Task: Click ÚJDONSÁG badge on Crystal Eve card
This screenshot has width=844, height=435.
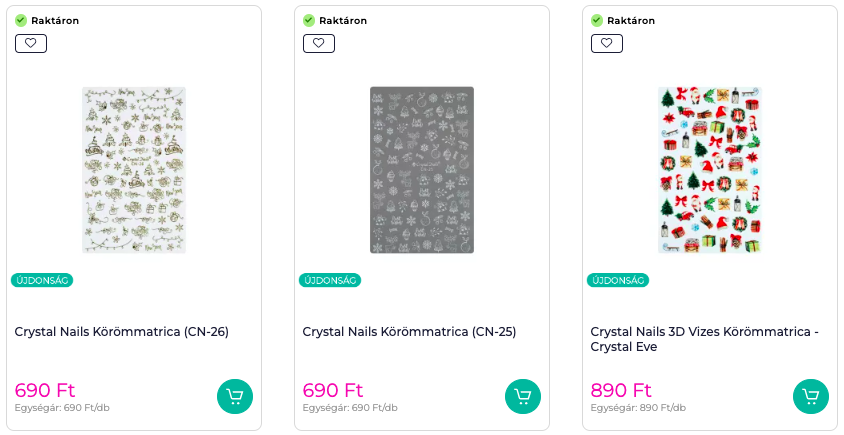Action: tap(618, 280)
